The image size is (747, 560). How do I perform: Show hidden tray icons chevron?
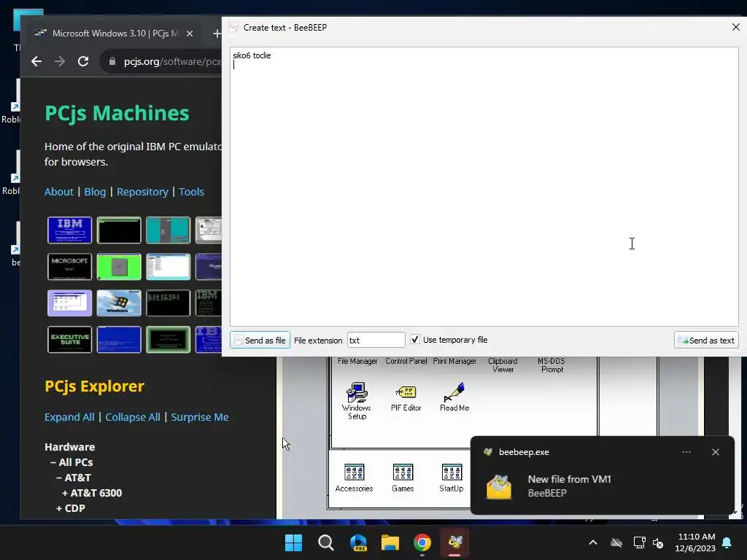[593, 542]
